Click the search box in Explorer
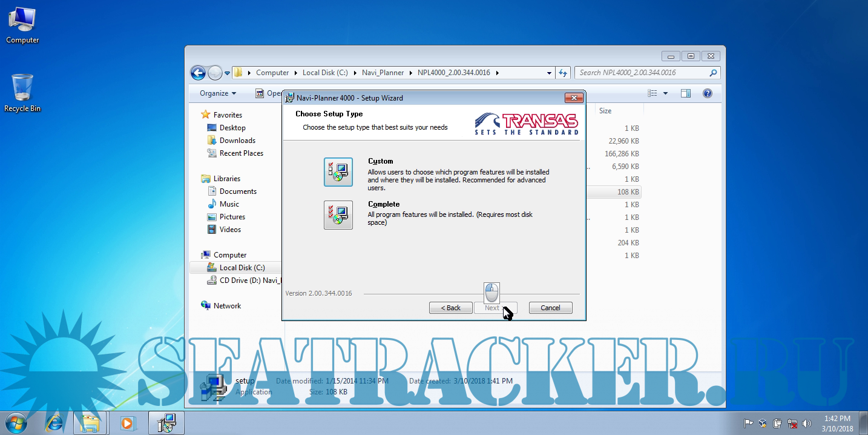This screenshot has width=868, height=435. coord(642,73)
